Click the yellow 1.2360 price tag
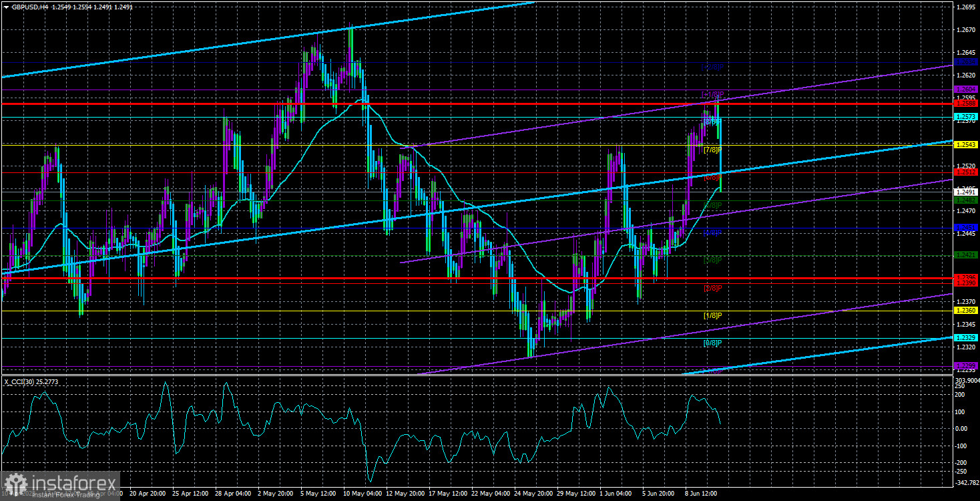This screenshot has height=501, width=980. click(966, 311)
